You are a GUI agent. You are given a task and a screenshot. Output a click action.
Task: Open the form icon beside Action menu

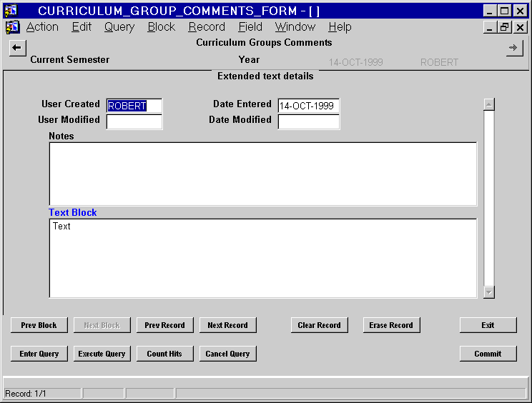coord(13,27)
